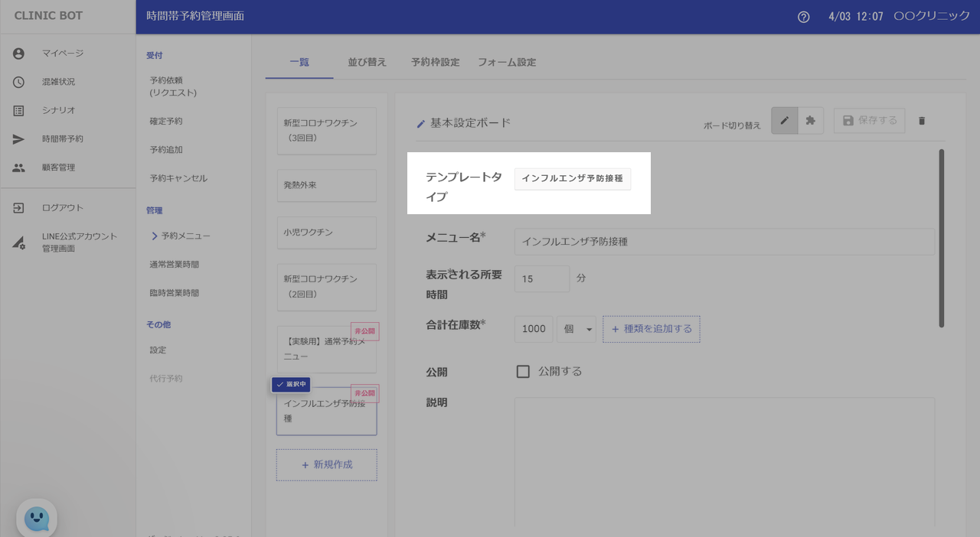Click 種類を追加する button
The image size is (980, 537).
pos(651,329)
